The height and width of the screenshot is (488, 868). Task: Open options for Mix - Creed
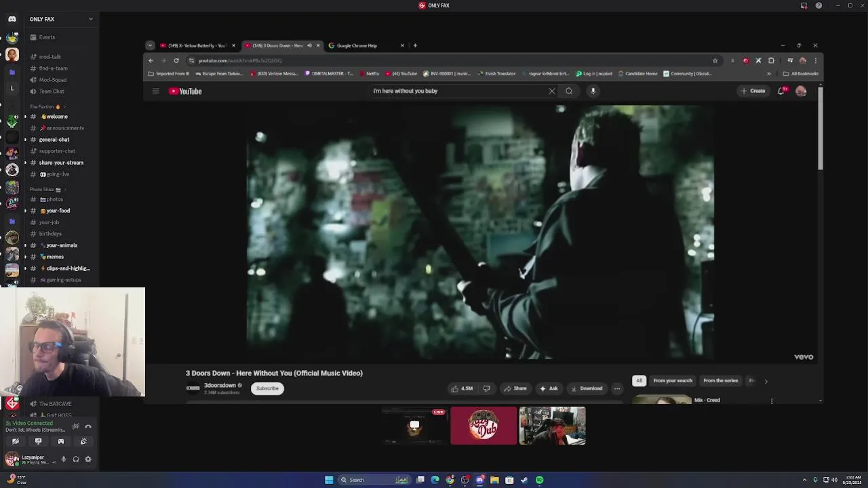tap(771, 401)
